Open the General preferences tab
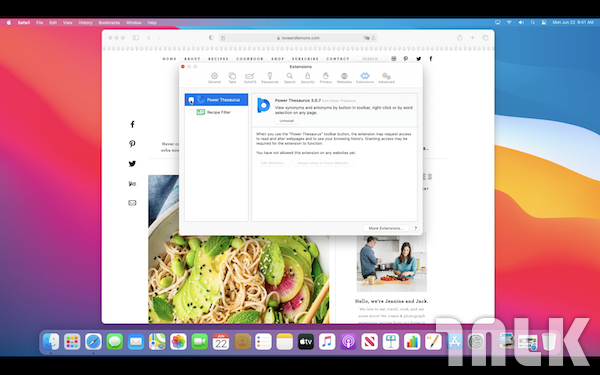600x375 pixels. point(214,78)
